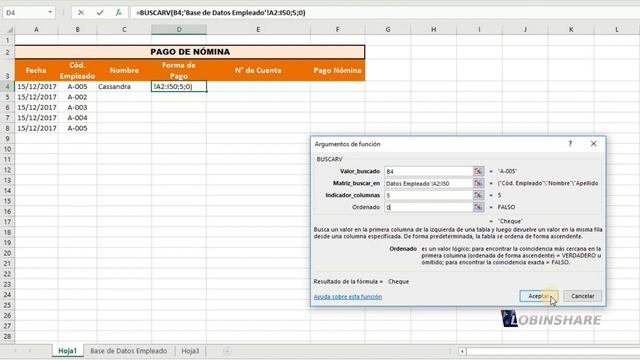640x360 pixels.
Task: Select row 10 header
Action: [7, 149]
